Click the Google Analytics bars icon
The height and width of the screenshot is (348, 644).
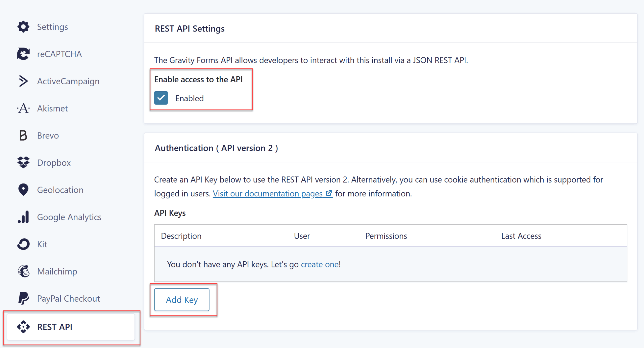[x=23, y=217]
